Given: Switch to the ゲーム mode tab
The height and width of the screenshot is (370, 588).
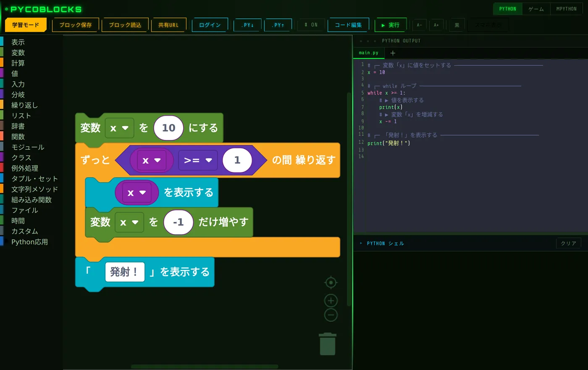Looking at the screenshot, I should (536, 9).
